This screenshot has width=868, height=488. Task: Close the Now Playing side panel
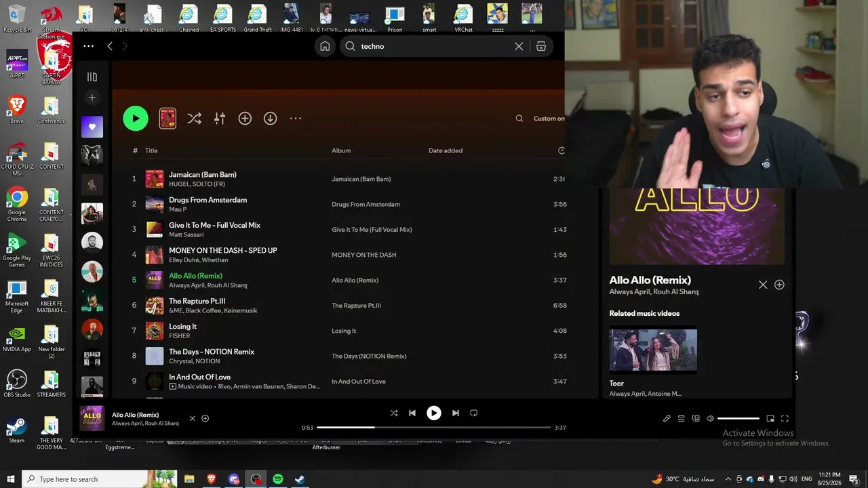click(x=763, y=285)
